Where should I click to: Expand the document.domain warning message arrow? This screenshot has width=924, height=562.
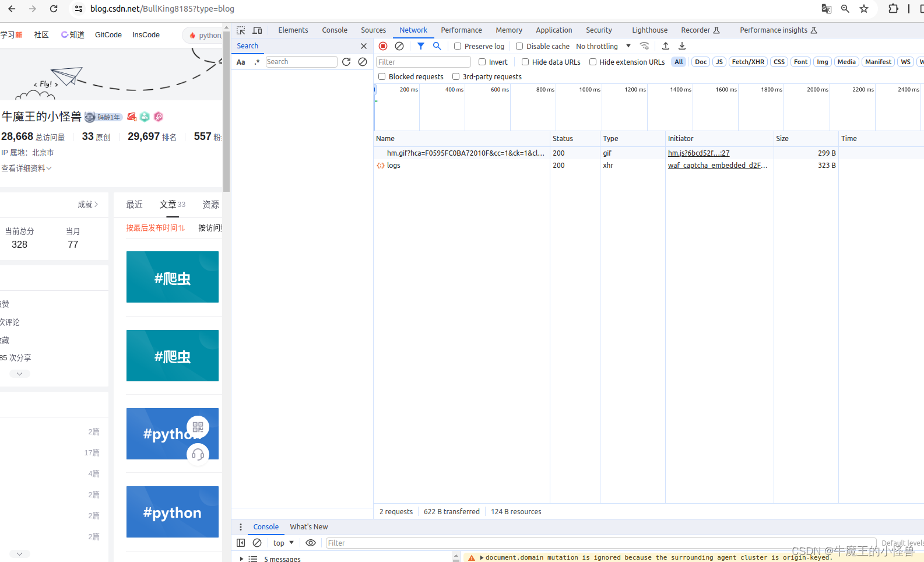point(482,558)
